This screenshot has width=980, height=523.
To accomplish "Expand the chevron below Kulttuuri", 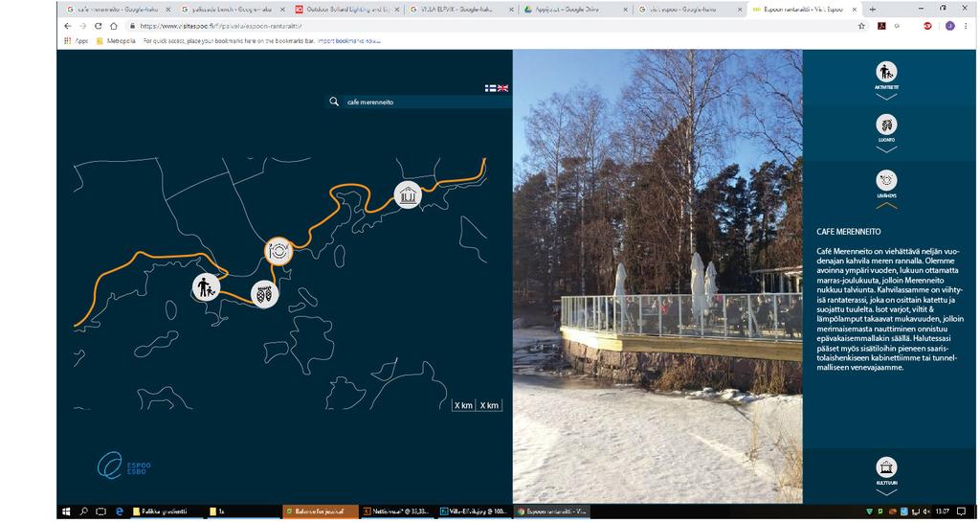I will pyautogui.click(x=886, y=492).
